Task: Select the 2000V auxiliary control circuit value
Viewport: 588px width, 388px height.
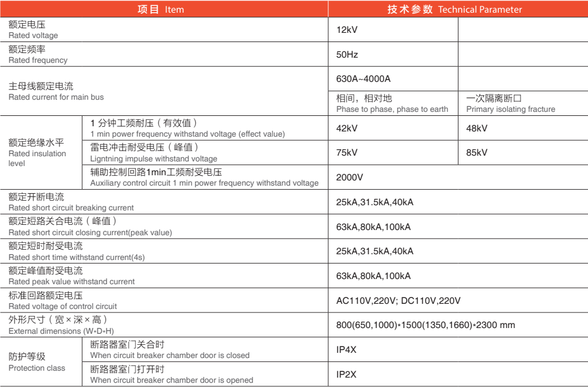Action: point(350,178)
